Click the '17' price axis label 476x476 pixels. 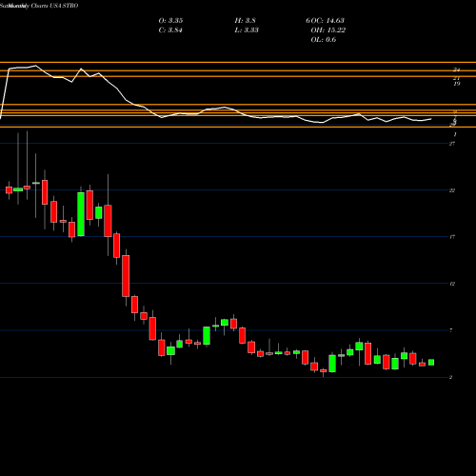(452, 237)
